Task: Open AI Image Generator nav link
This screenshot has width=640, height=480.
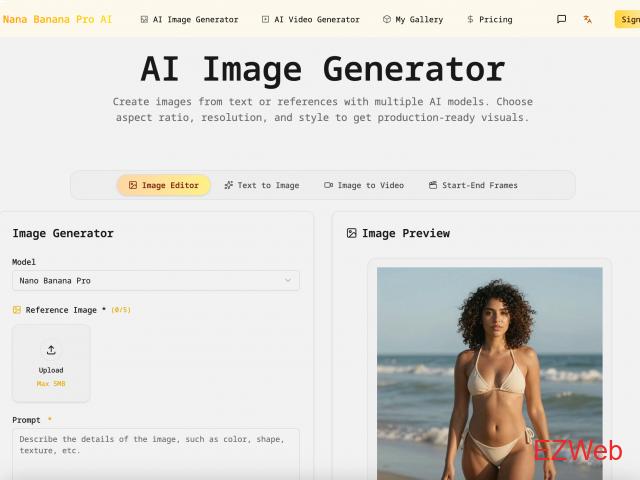Action: click(189, 19)
